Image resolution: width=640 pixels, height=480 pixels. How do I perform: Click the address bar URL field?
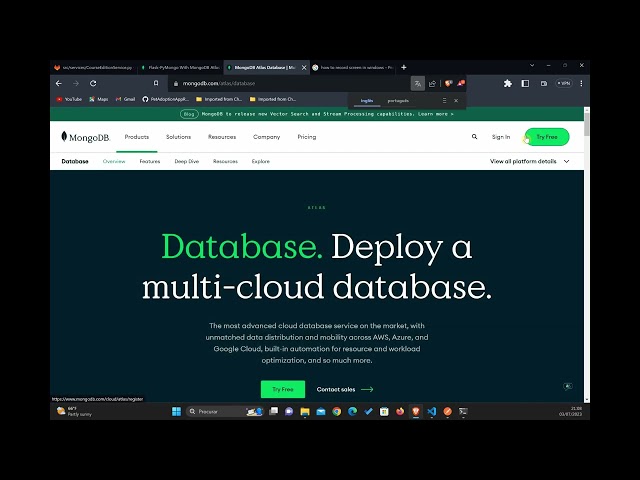tap(291, 83)
